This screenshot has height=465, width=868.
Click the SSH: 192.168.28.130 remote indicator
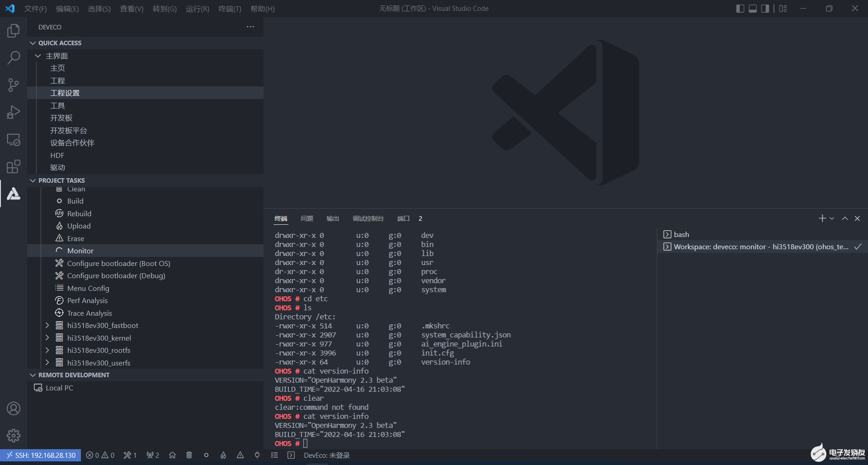click(41, 455)
